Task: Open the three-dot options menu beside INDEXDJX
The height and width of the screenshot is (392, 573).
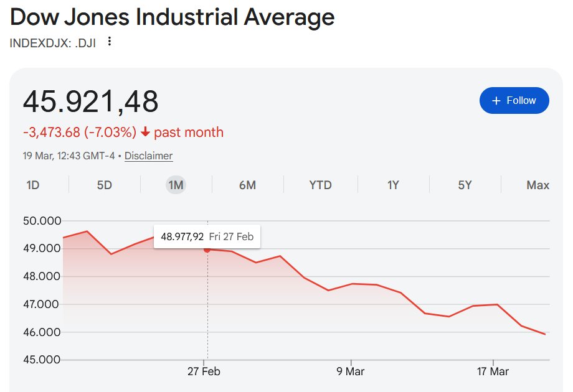Action: point(109,42)
